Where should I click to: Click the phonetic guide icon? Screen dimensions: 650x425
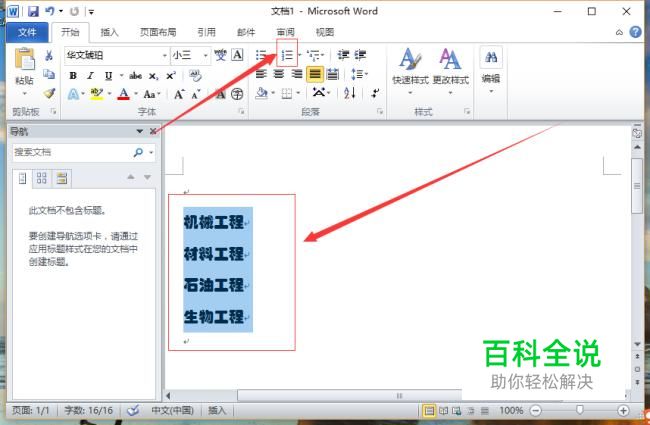point(221,55)
